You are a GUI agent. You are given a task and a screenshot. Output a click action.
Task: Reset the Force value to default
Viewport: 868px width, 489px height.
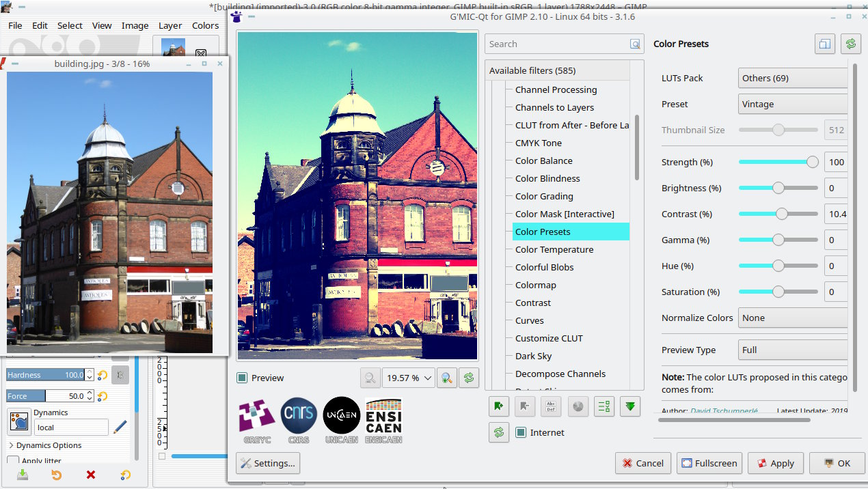[103, 396]
